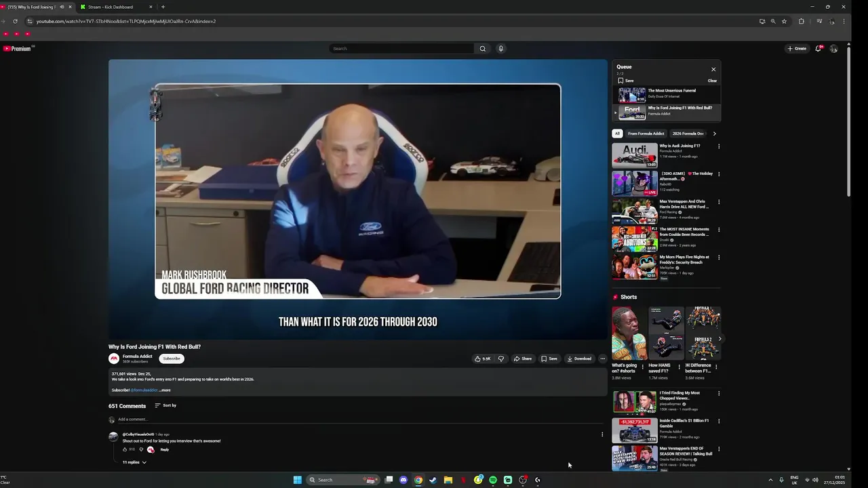Open options for 3DIO ASMR live stream
868x488 pixels.
pyautogui.click(x=719, y=174)
